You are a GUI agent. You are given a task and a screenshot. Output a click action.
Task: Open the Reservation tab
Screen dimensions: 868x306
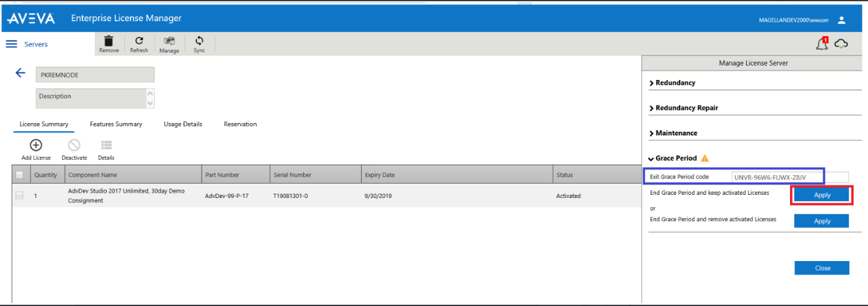click(240, 124)
